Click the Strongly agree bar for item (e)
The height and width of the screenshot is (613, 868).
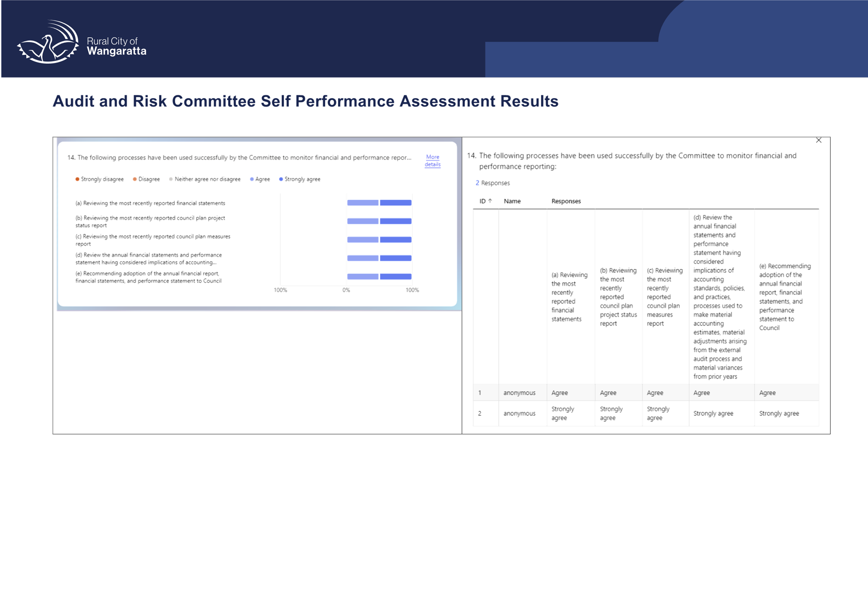pyautogui.click(x=396, y=277)
